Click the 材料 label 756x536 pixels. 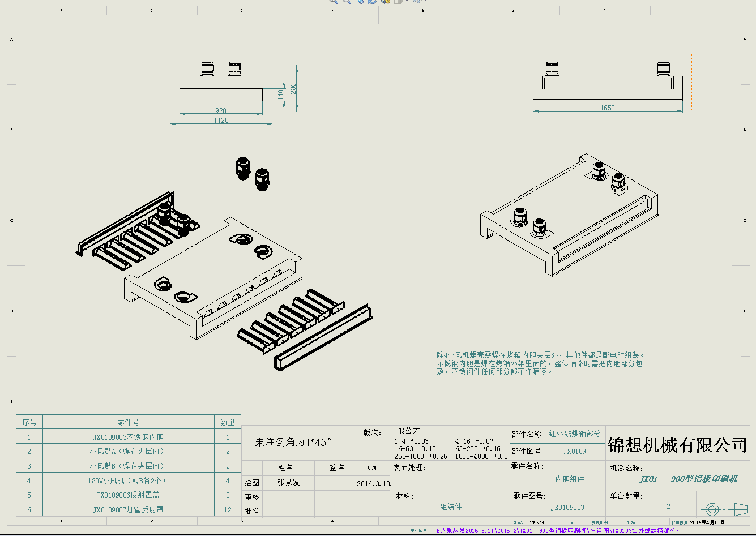405,496
